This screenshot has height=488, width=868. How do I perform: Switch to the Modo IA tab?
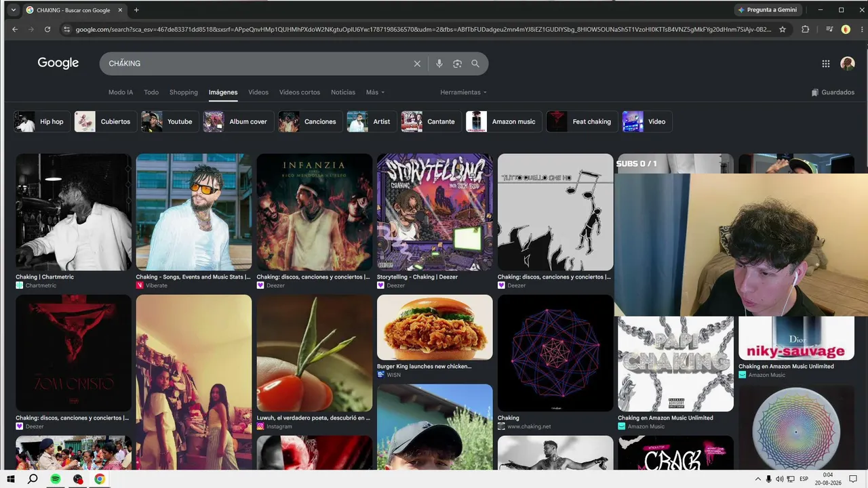[121, 92]
